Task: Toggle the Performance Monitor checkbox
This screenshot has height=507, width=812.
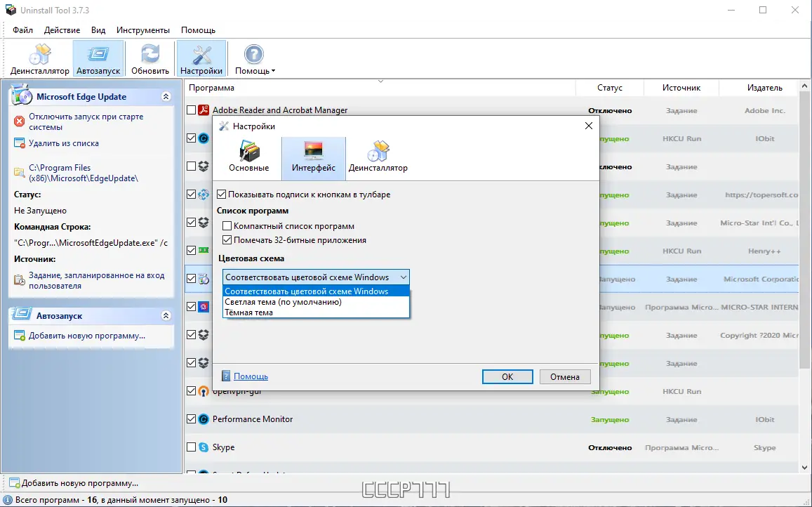Action: tap(191, 419)
